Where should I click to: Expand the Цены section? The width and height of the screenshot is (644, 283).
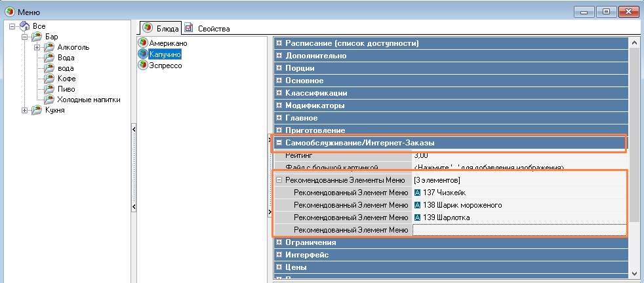[x=279, y=267]
